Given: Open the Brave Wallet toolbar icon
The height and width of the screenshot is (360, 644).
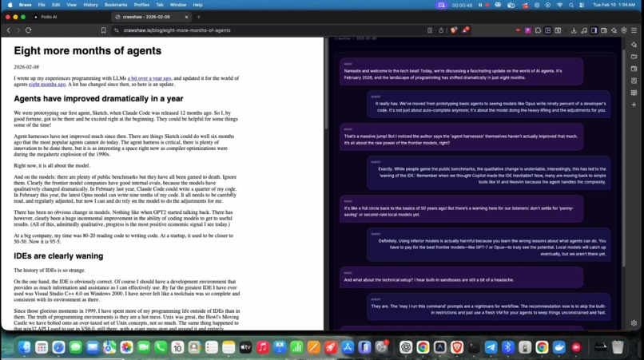Looking at the screenshot, I should click(604, 30).
